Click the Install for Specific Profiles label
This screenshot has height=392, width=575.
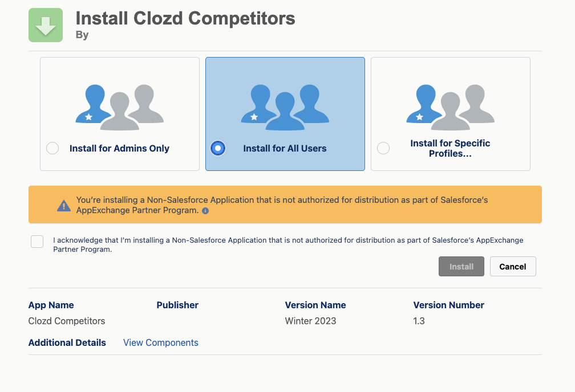[x=450, y=148]
